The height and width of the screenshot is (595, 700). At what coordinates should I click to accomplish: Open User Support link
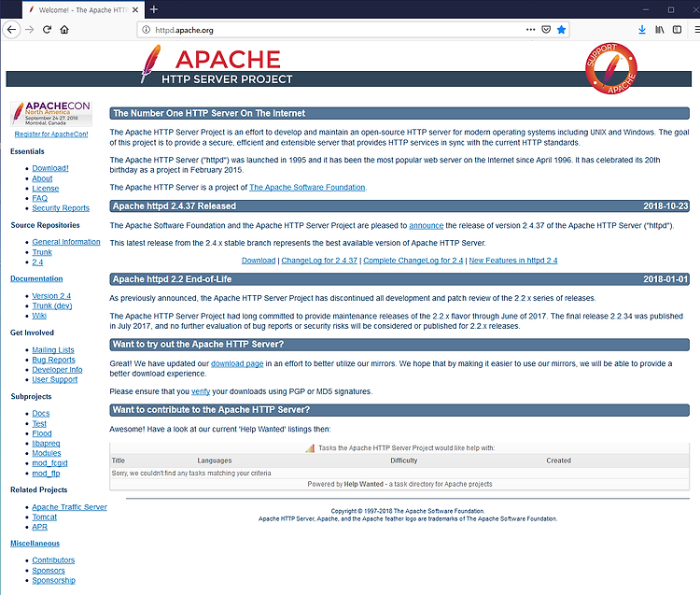point(55,379)
